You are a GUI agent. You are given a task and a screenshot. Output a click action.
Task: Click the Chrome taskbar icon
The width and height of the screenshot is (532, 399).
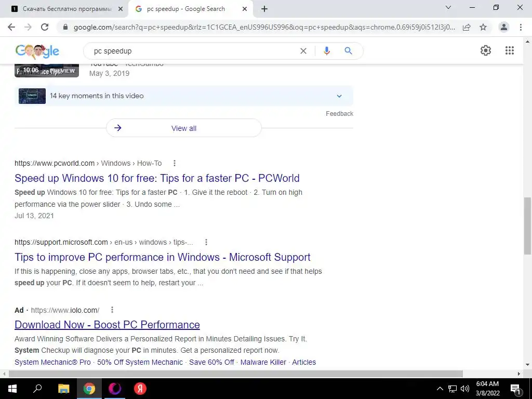click(89, 389)
